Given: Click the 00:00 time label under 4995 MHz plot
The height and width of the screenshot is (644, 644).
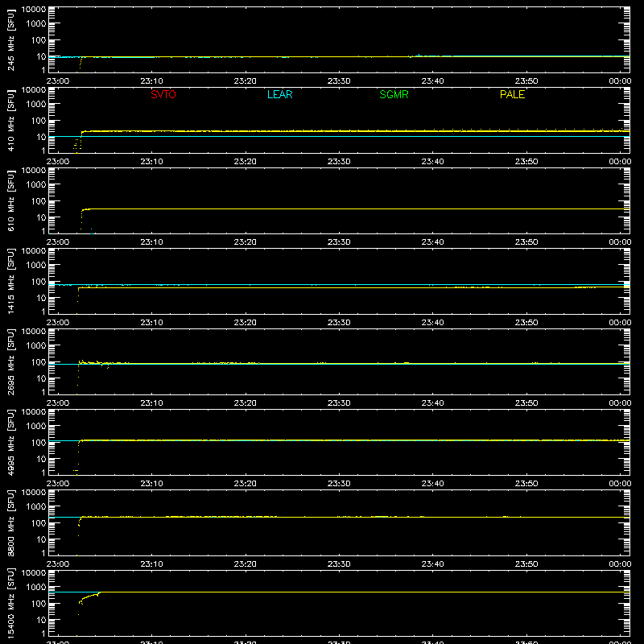Looking at the screenshot, I should point(620,484).
